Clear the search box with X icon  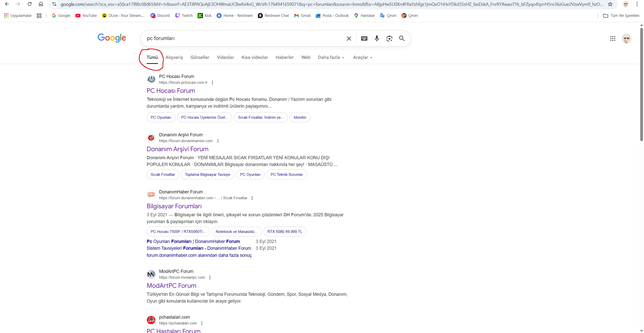[349, 38]
